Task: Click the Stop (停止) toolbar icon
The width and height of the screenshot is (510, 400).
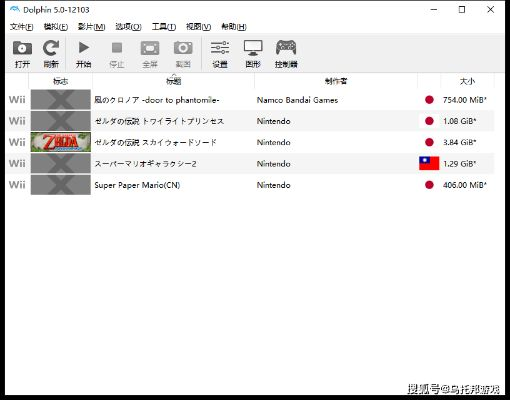Action: 117,53
